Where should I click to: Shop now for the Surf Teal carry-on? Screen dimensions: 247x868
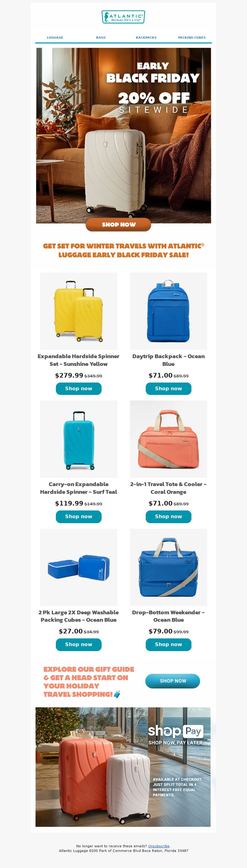coord(78,517)
